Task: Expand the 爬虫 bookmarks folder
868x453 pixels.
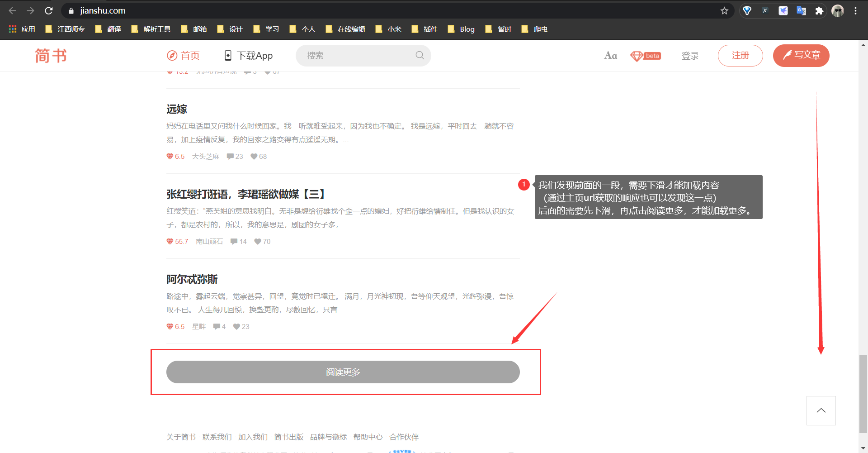Action: pos(533,29)
